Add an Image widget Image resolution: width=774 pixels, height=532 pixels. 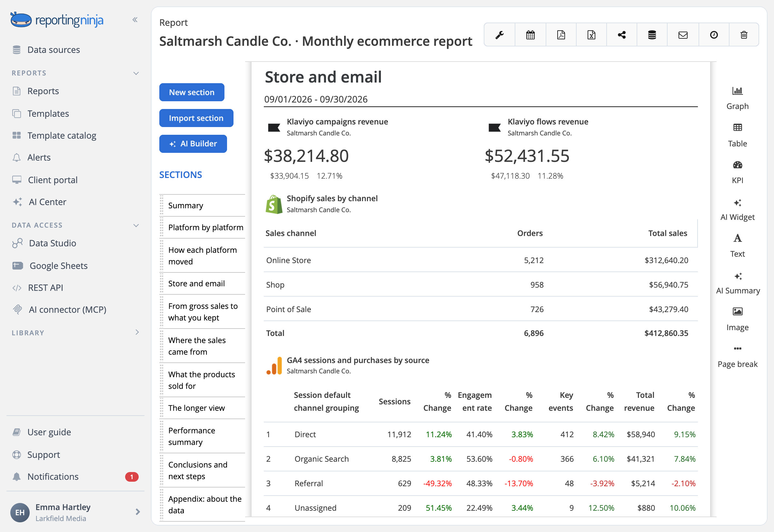click(737, 319)
